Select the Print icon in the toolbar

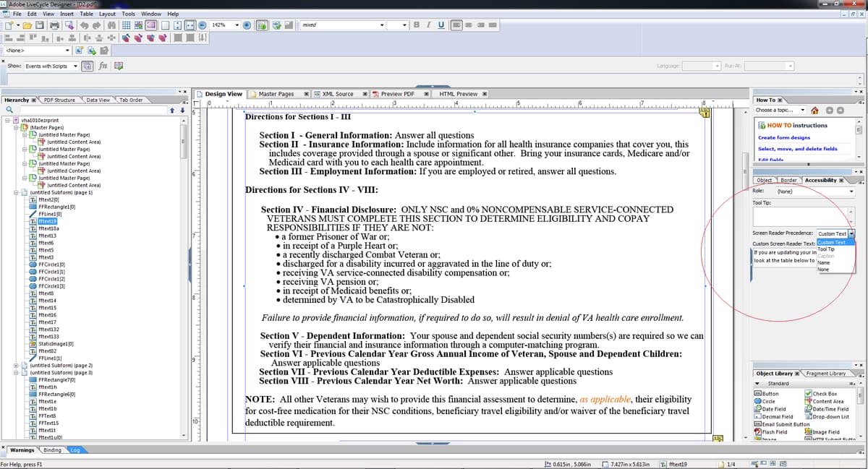click(55, 25)
